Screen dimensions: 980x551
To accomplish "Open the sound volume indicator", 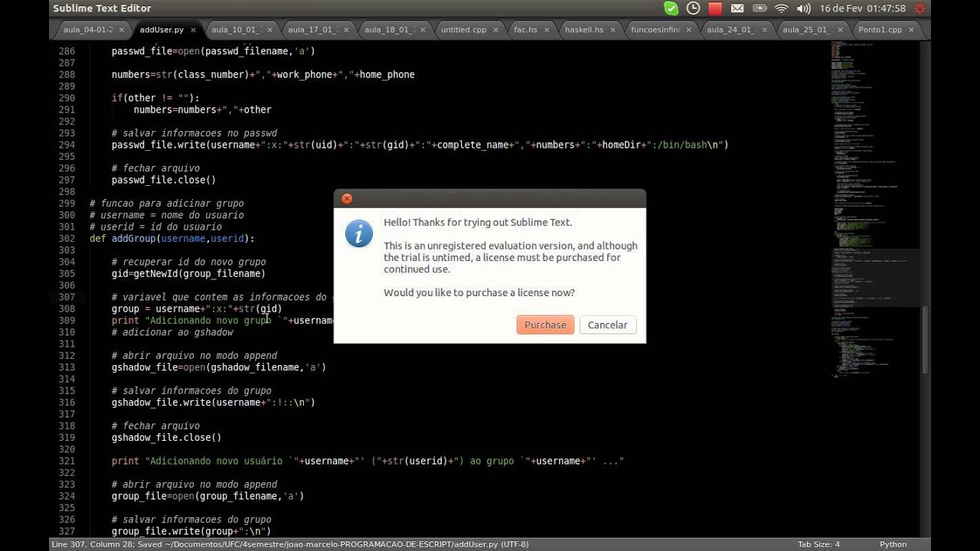I will (803, 8).
